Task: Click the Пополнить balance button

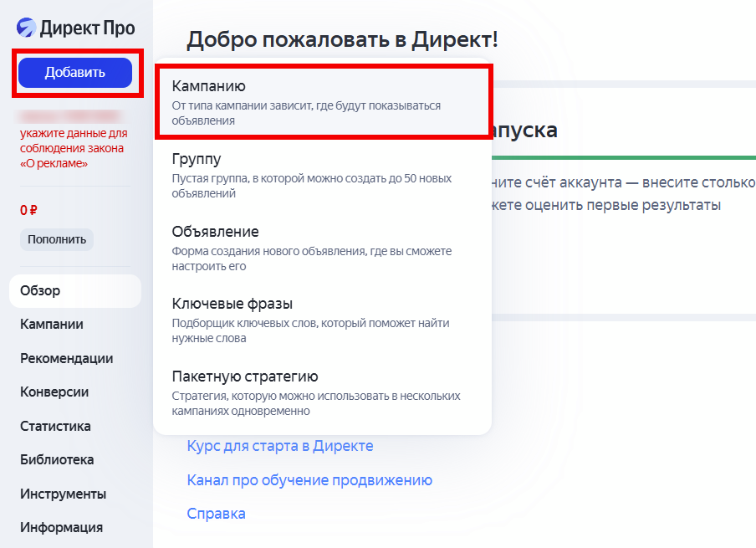Action: coord(56,239)
